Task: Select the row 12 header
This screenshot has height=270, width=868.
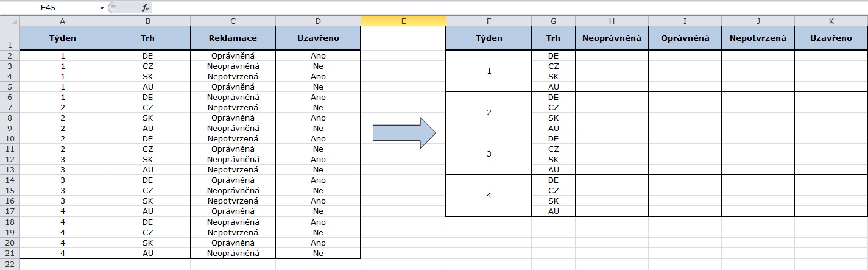Action: tap(10, 159)
